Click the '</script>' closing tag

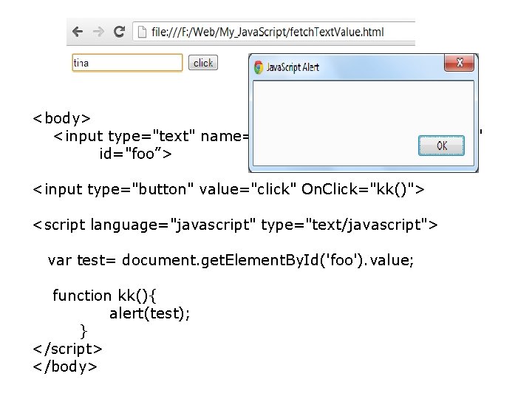(67, 349)
